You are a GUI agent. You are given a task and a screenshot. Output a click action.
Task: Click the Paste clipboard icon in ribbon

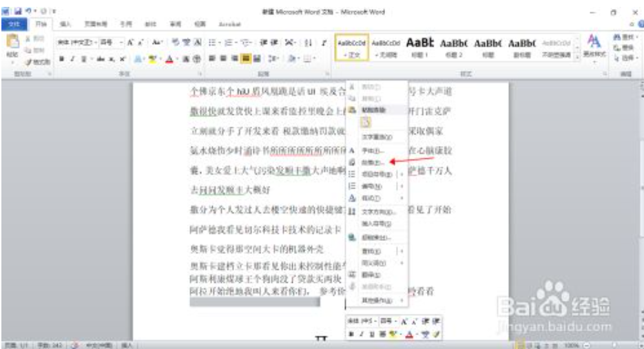(12, 41)
